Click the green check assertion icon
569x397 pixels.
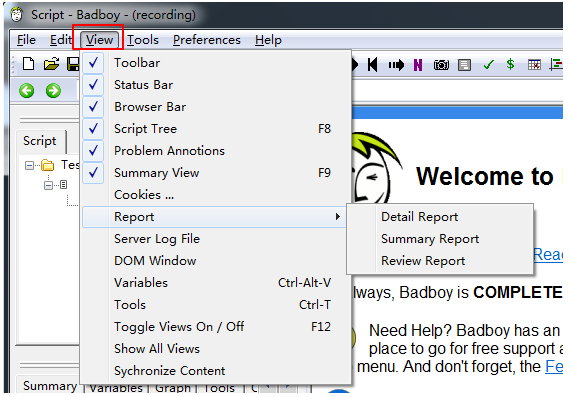pos(488,65)
